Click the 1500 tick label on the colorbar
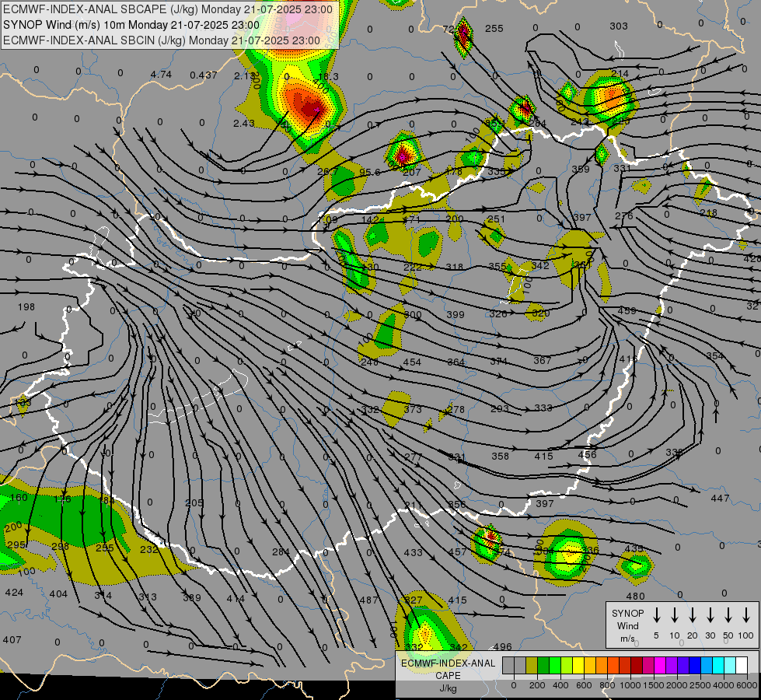Image resolution: width=761 pixels, height=700 pixels. (653, 685)
